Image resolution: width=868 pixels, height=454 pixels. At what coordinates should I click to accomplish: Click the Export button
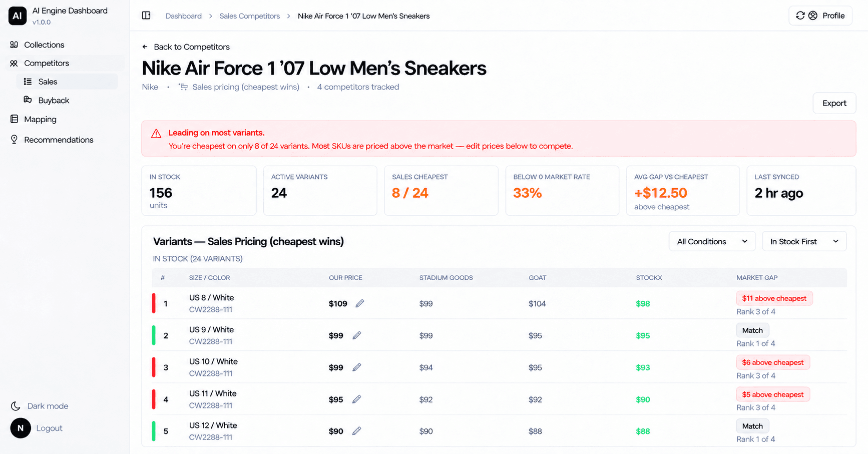point(834,103)
